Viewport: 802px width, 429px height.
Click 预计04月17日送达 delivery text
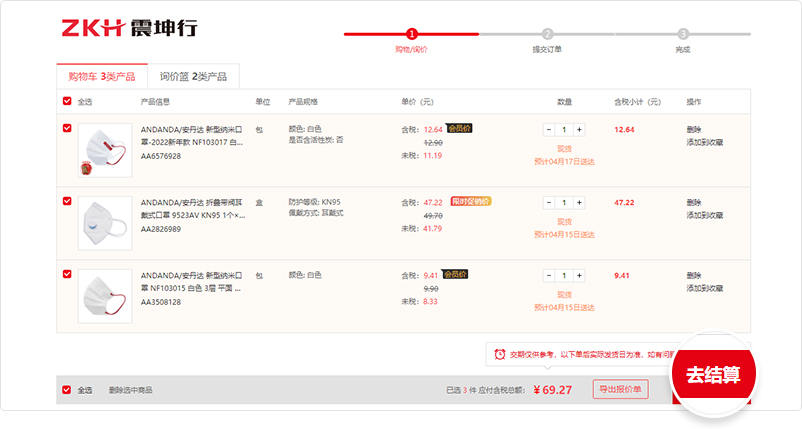tap(564, 162)
